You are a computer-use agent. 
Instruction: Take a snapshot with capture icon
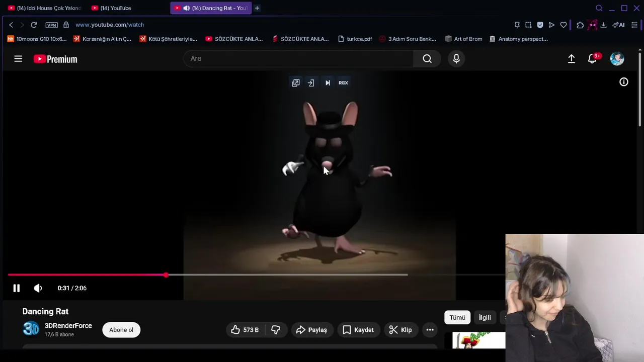pos(528,25)
